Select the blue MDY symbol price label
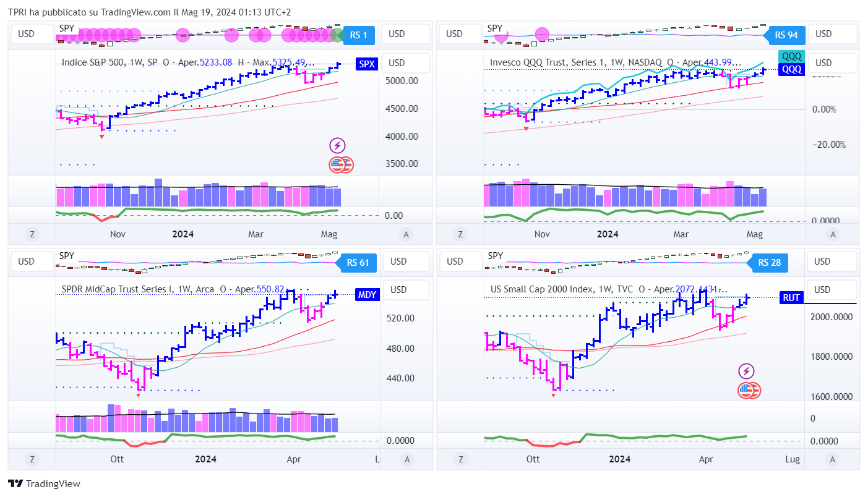Viewport: 868px width, 497px height. click(367, 295)
